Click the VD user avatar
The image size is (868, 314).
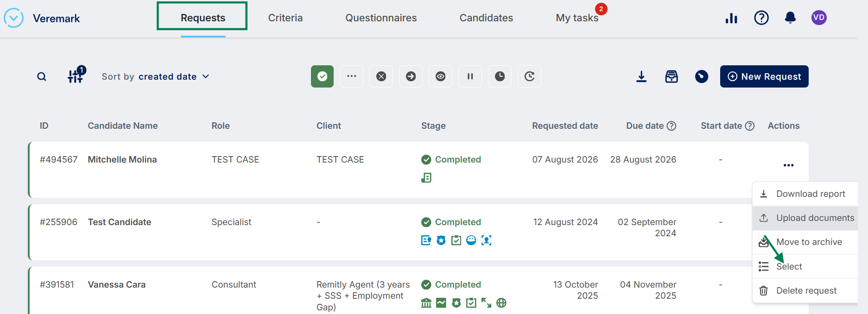(819, 18)
